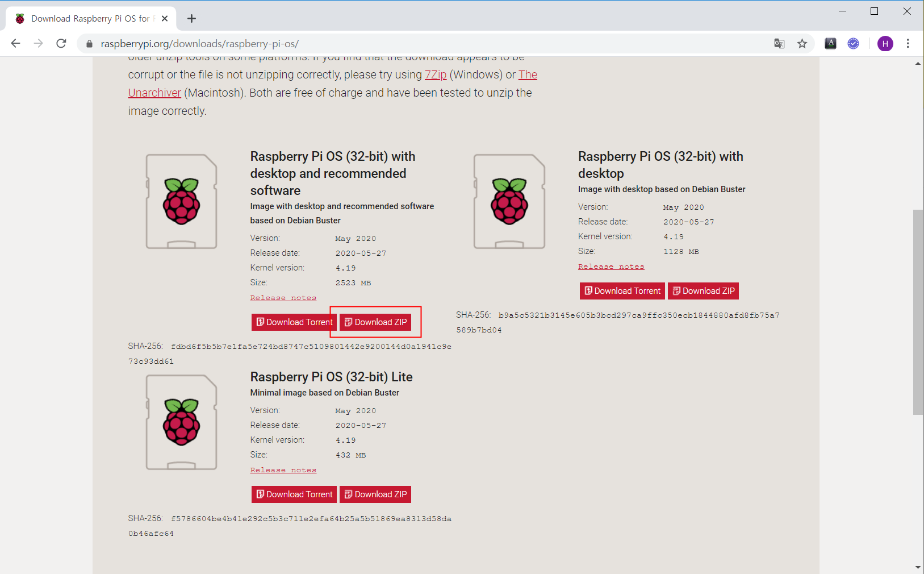Click the size value '432 MB'
The height and width of the screenshot is (574, 924).
coord(350,455)
